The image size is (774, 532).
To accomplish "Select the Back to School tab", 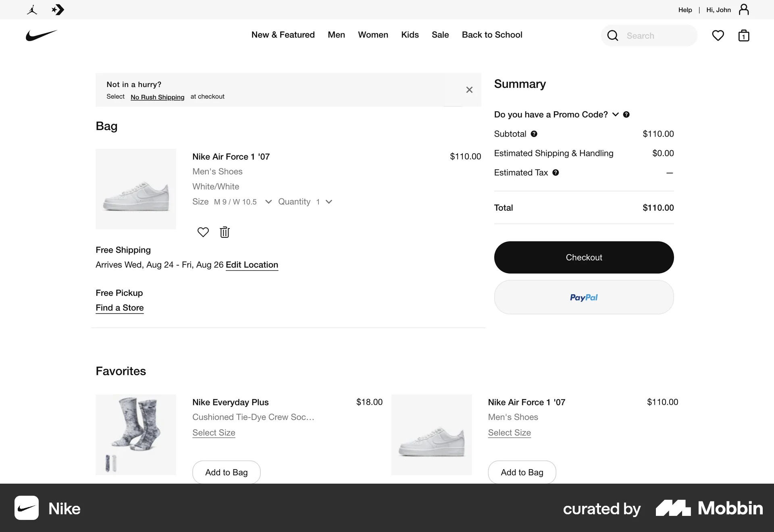I will coord(492,35).
